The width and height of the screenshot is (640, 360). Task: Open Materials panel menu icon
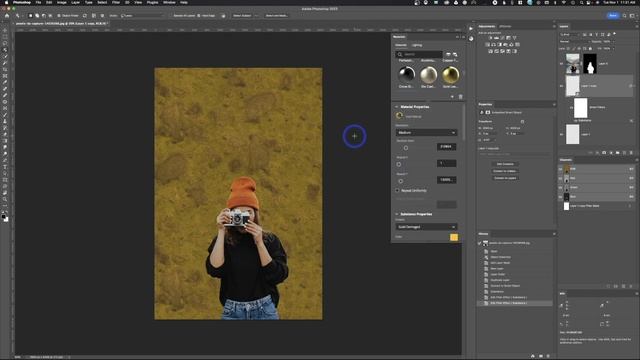tap(463, 37)
